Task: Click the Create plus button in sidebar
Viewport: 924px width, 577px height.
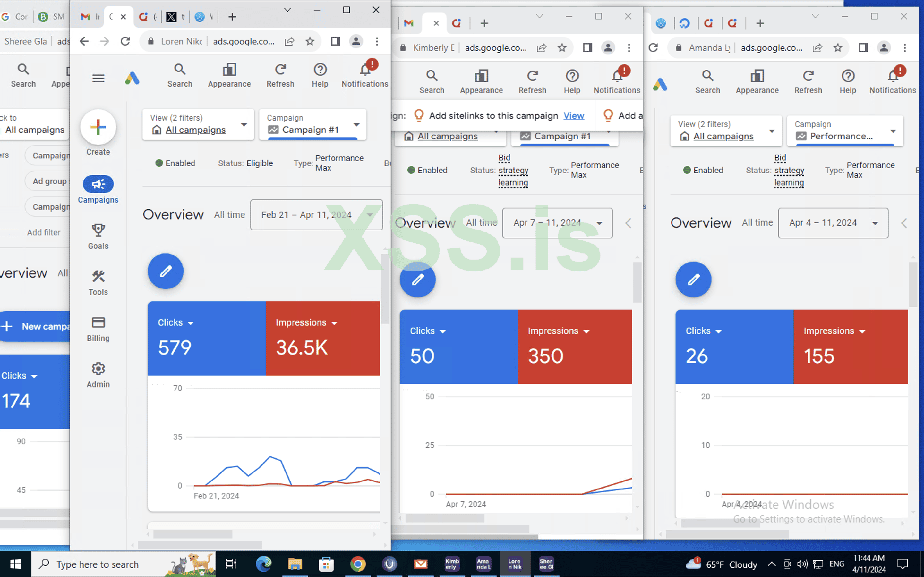Action: pyautogui.click(x=98, y=127)
